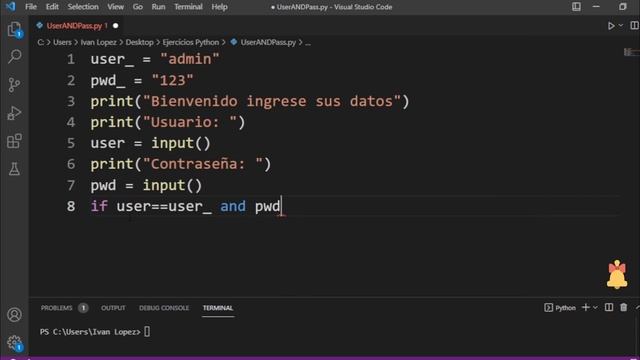This screenshot has height=360, width=640.
Task: Open Accounts menu icon
Action: (14, 315)
